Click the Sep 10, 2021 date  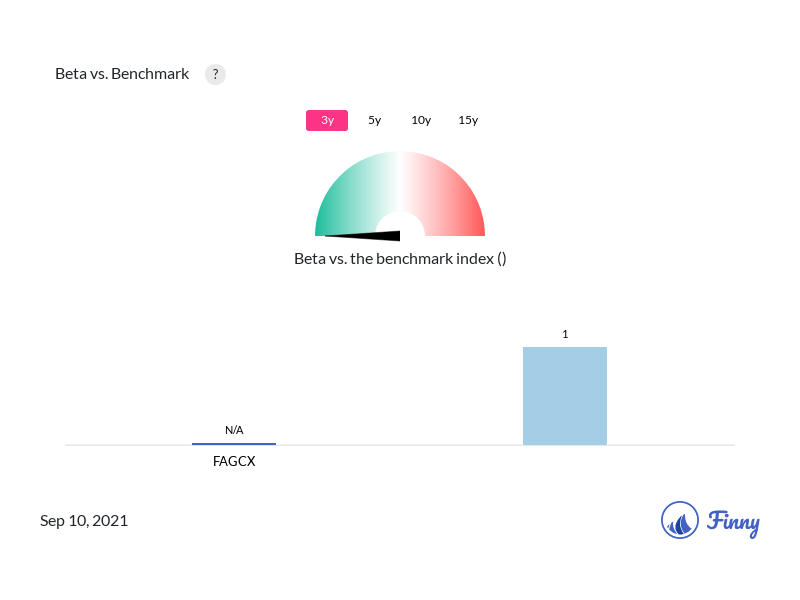84,520
